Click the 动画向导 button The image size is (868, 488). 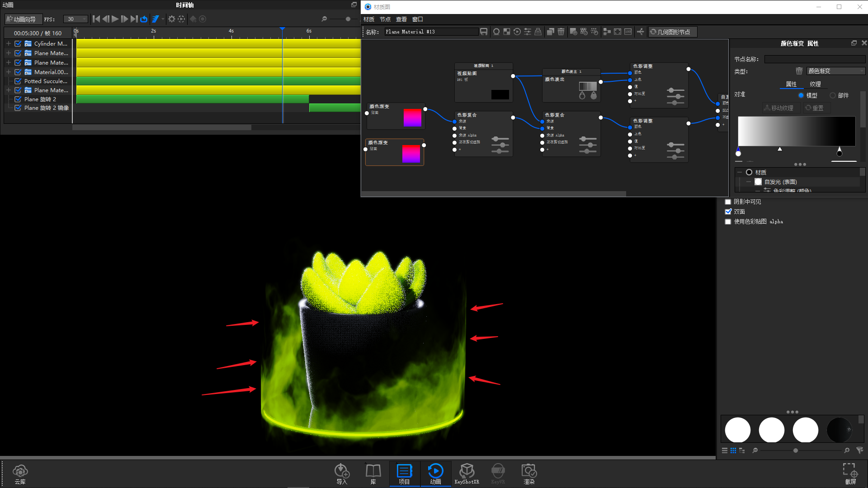pyautogui.click(x=23, y=19)
